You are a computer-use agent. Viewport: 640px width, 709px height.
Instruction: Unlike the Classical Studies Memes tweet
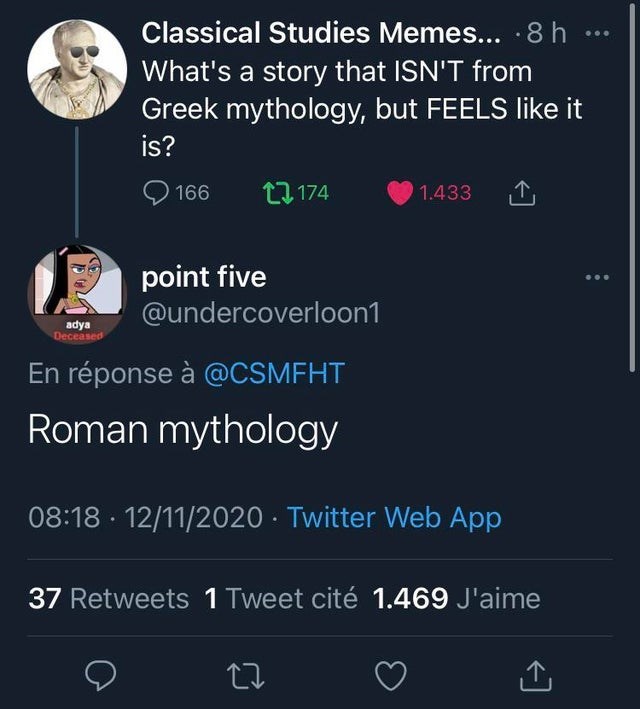coord(400,193)
